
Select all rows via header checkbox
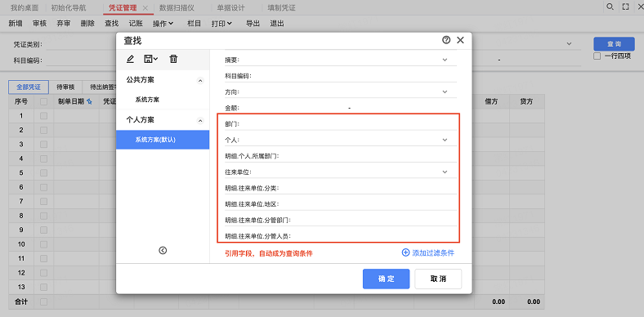(43, 101)
